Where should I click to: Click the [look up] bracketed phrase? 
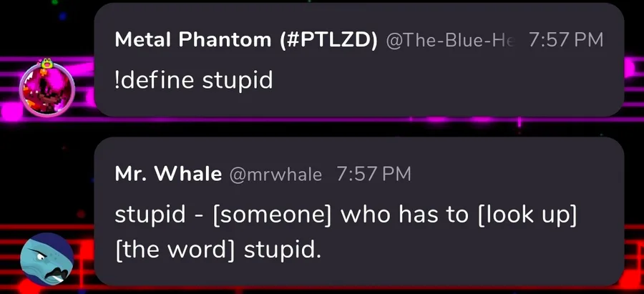(528, 215)
